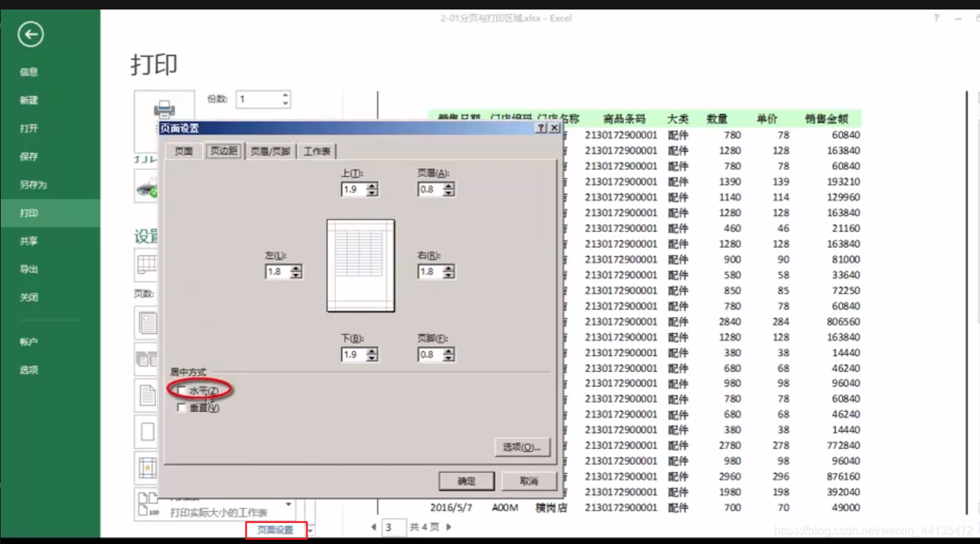The height and width of the screenshot is (544, 980).
Task: Click the 选项(O)... button in dialog
Action: click(x=521, y=447)
